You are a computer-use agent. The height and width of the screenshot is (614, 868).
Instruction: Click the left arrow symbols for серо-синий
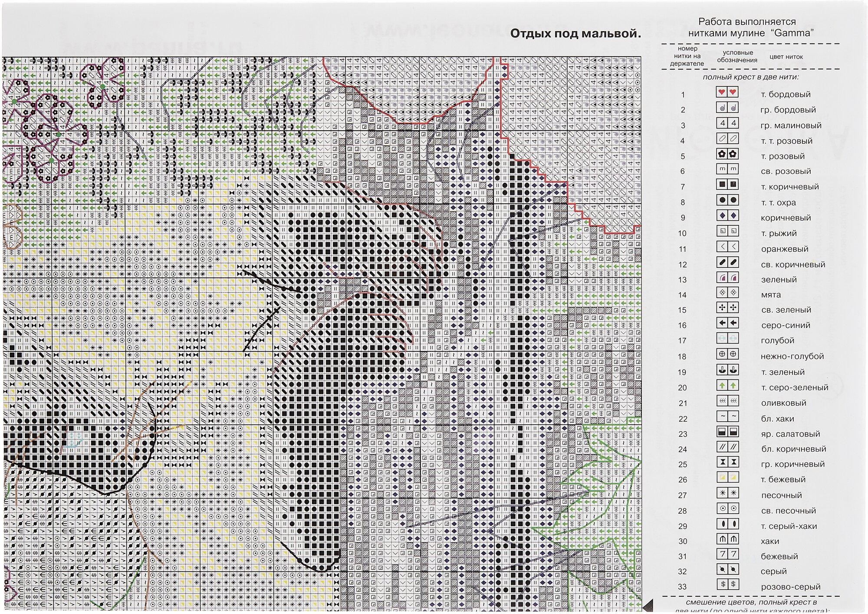[727, 323]
